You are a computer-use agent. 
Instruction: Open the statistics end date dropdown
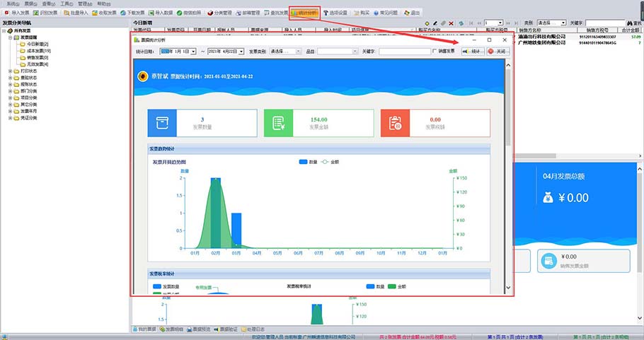click(x=241, y=52)
